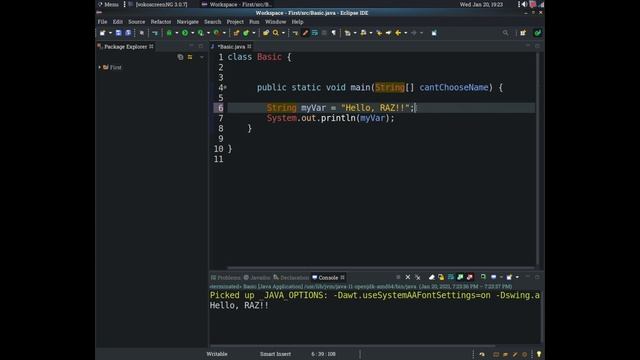Open the External Tools dropdown arrow
This screenshot has width=640, height=360.
[224, 33]
